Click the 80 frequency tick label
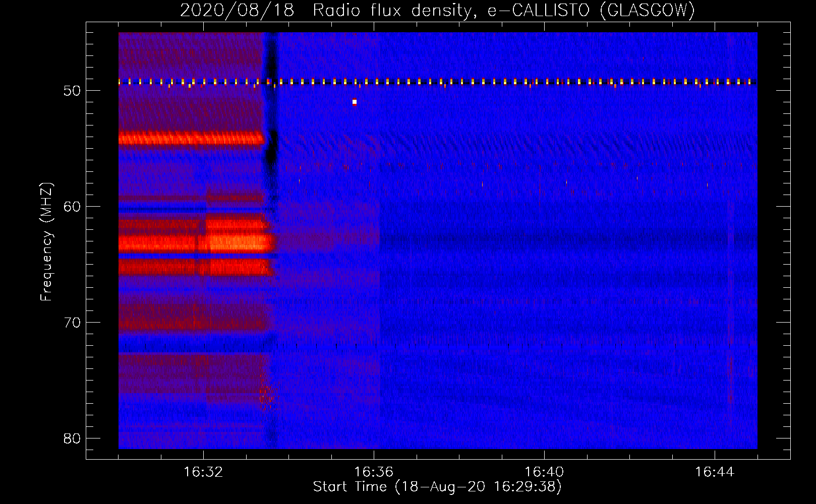Image resolution: width=816 pixels, height=504 pixels. point(72,438)
